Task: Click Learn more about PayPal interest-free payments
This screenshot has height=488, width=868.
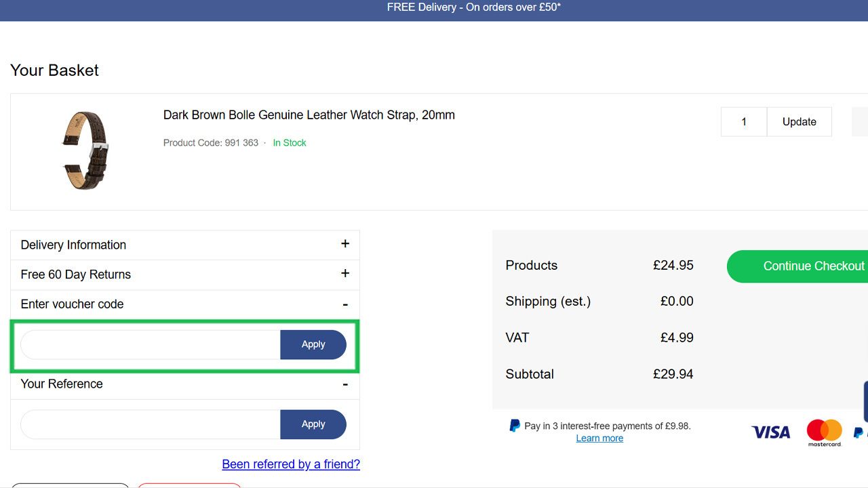Action: (599, 438)
